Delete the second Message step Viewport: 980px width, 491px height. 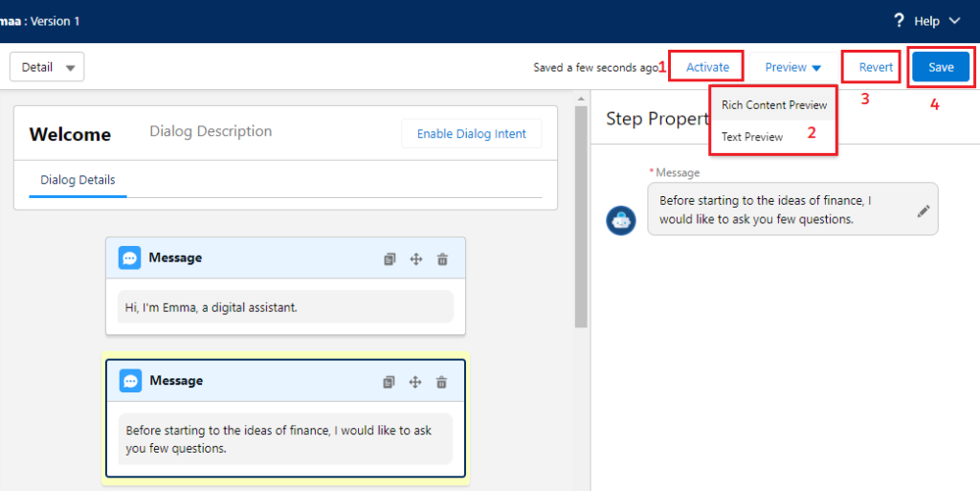[441, 382]
